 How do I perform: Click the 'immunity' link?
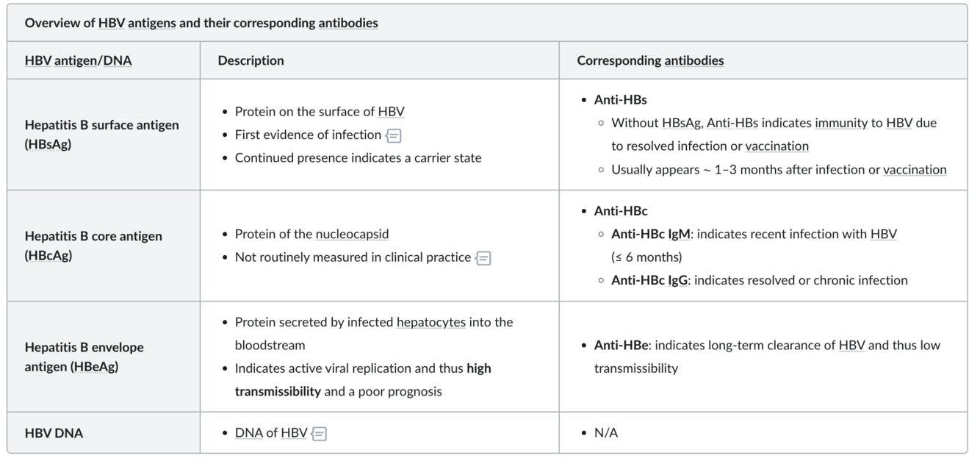(x=841, y=123)
